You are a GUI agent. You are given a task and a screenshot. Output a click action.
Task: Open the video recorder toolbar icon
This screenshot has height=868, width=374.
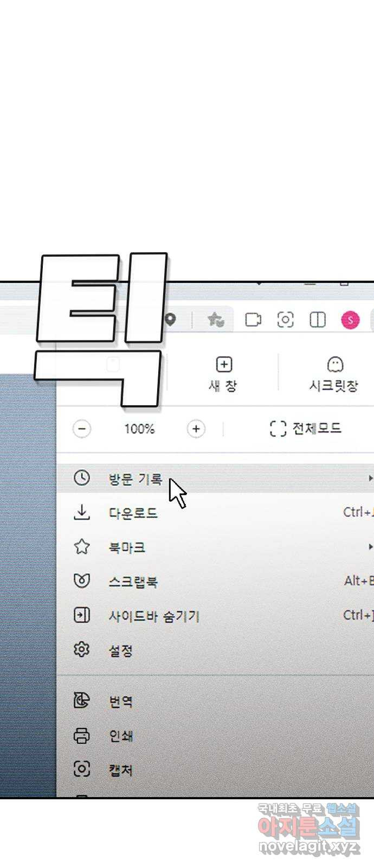tap(253, 320)
